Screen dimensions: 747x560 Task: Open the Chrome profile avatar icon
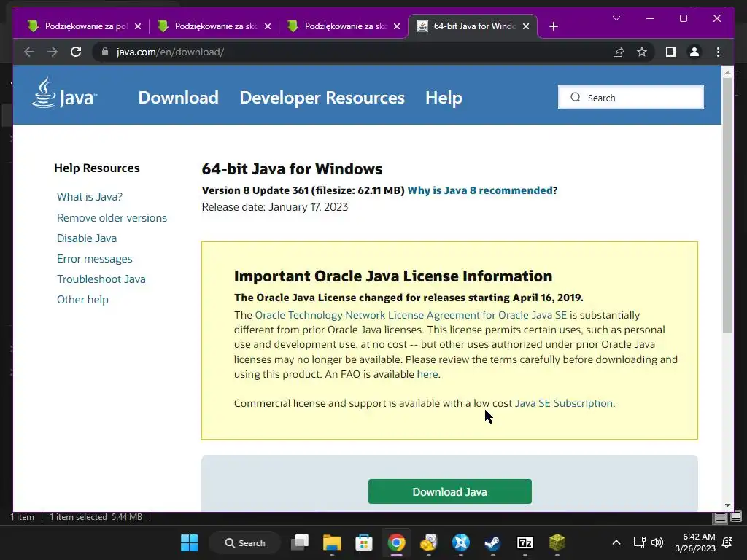pos(694,52)
